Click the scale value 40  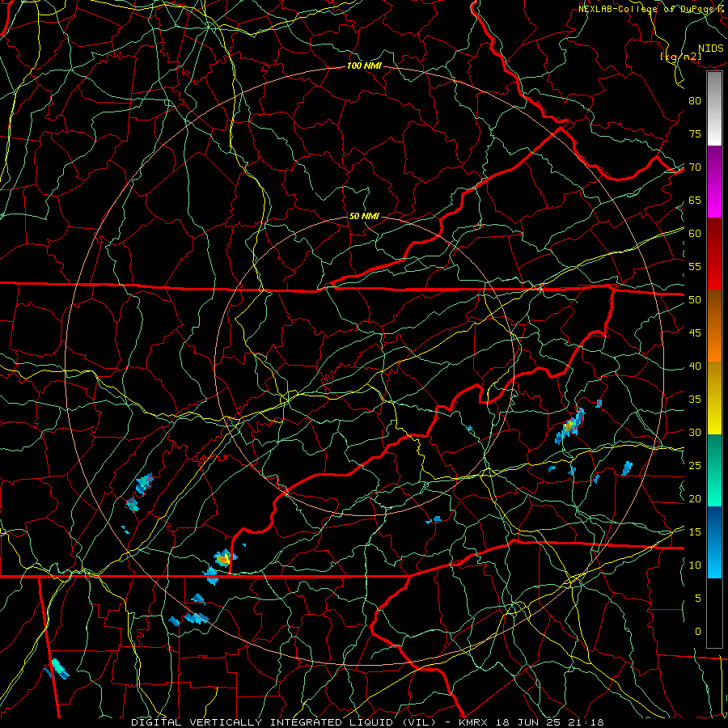pos(695,366)
